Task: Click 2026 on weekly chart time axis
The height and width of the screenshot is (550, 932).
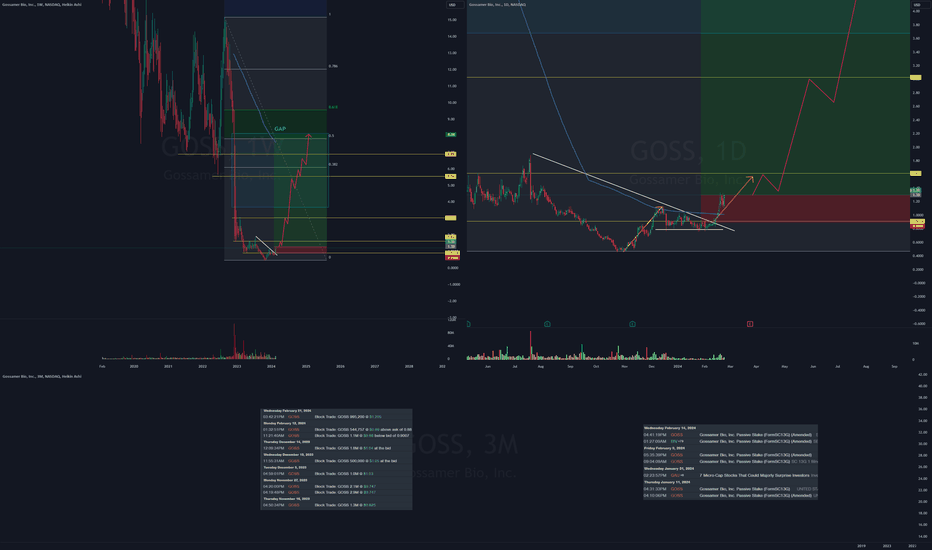Action: pyautogui.click(x=341, y=366)
